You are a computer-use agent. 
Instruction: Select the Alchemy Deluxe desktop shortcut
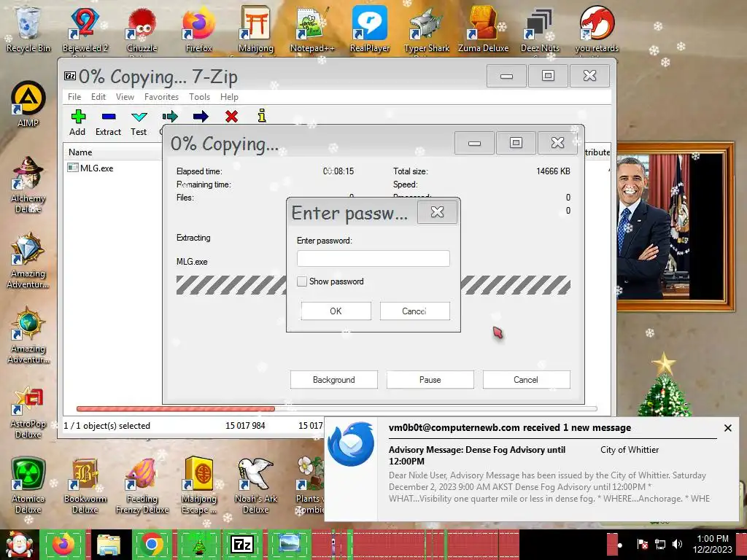pos(28,184)
